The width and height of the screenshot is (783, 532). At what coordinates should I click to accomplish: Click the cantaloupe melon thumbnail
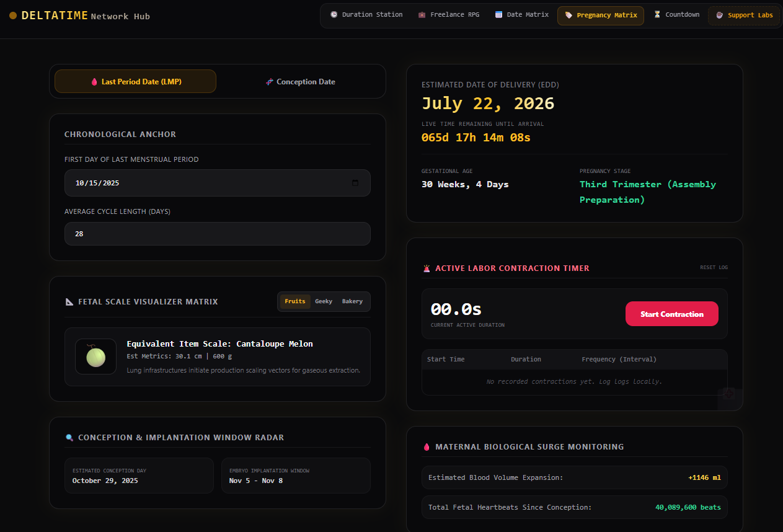coord(95,357)
